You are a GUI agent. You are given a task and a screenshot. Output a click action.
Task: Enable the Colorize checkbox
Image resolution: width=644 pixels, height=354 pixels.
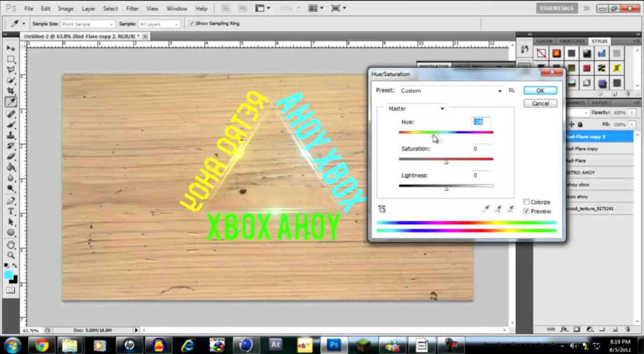click(x=526, y=202)
